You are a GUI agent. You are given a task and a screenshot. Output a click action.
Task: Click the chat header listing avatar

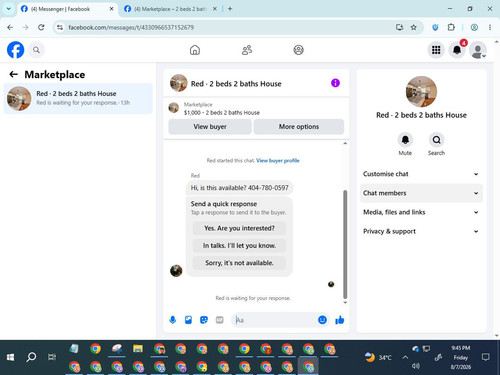click(179, 83)
